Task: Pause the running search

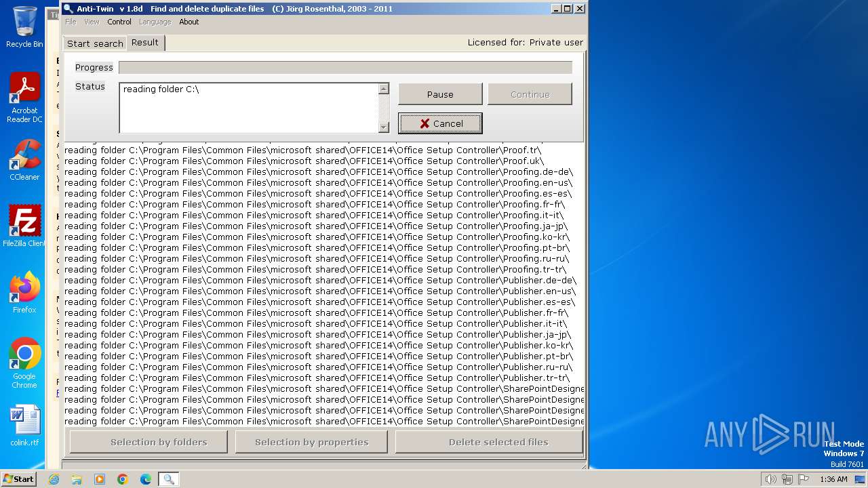Action: 440,94
